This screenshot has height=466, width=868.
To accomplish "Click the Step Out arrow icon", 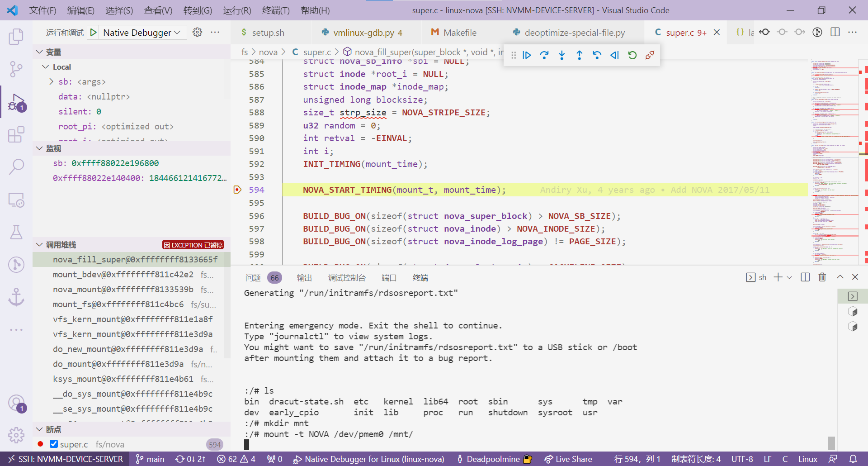I will point(580,55).
